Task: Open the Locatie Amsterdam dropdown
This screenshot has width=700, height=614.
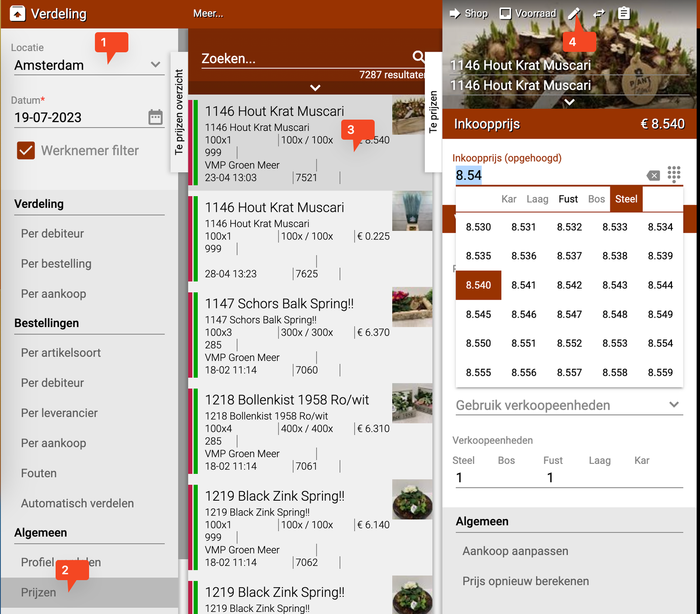Action: [89, 65]
